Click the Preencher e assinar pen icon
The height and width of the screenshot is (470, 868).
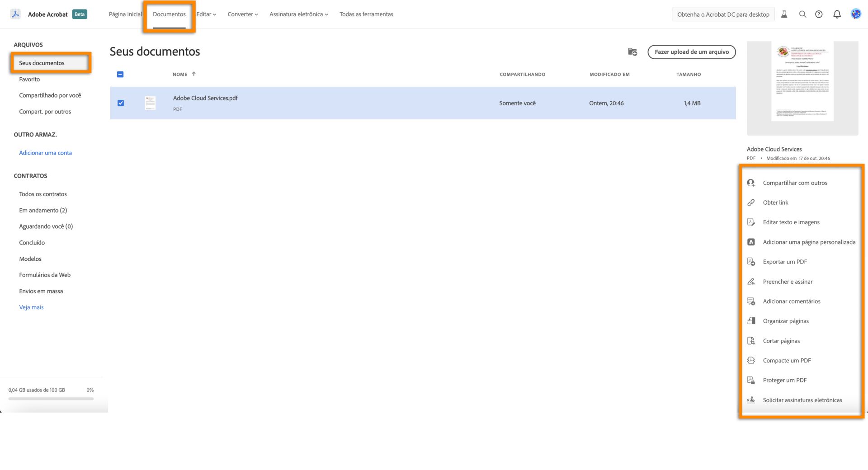pyautogui.click(x=751, y=282)
